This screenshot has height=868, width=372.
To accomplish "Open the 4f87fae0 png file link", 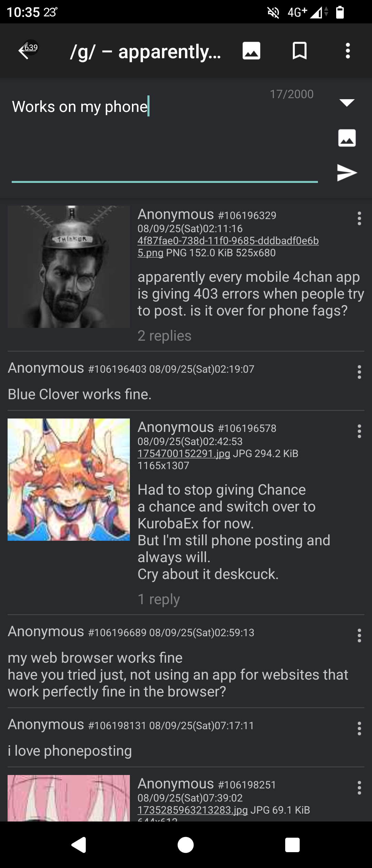I will pos(228,247).
